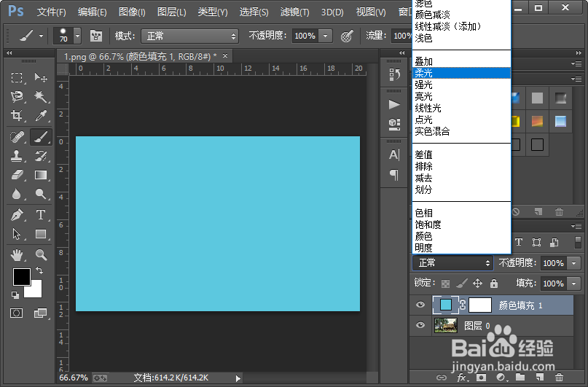Select the Lasso tool
Screen dimensions: 588x387
coord(17,97)
